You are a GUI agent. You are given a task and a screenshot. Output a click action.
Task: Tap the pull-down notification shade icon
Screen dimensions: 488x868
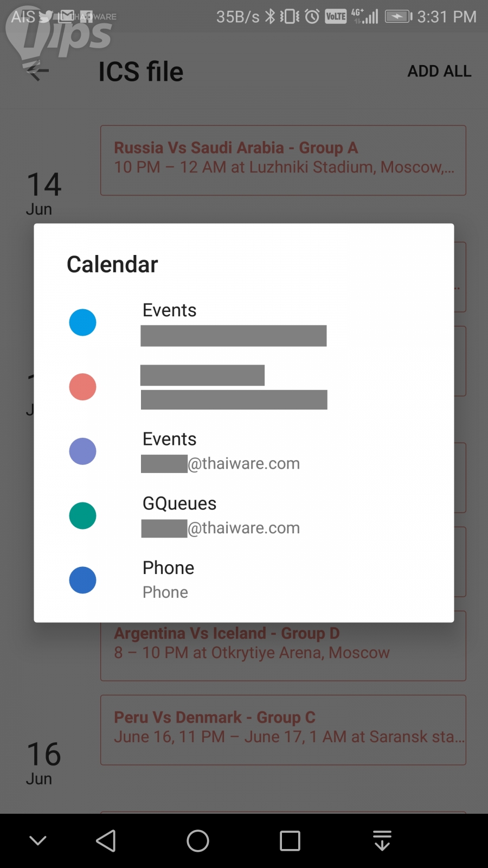point(382,841)
